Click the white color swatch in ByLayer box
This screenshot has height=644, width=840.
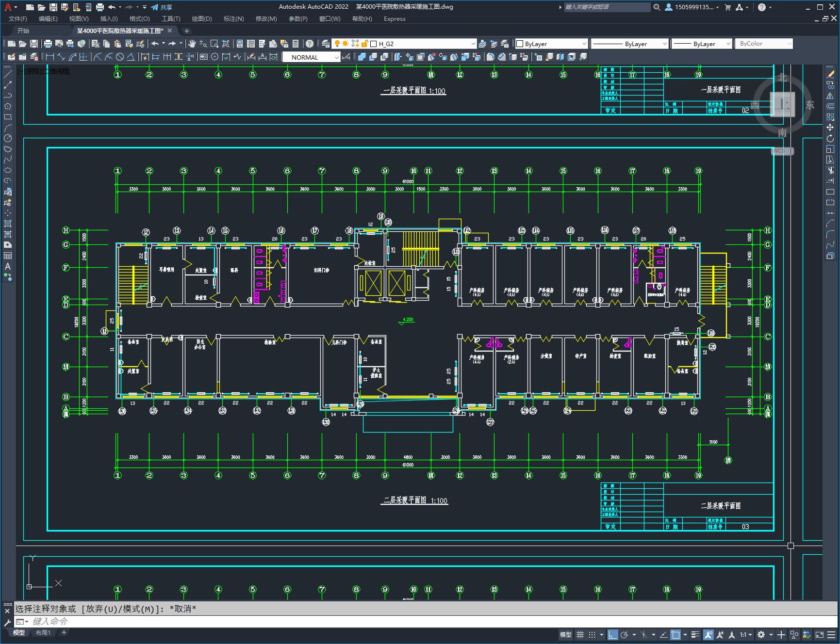520,44
